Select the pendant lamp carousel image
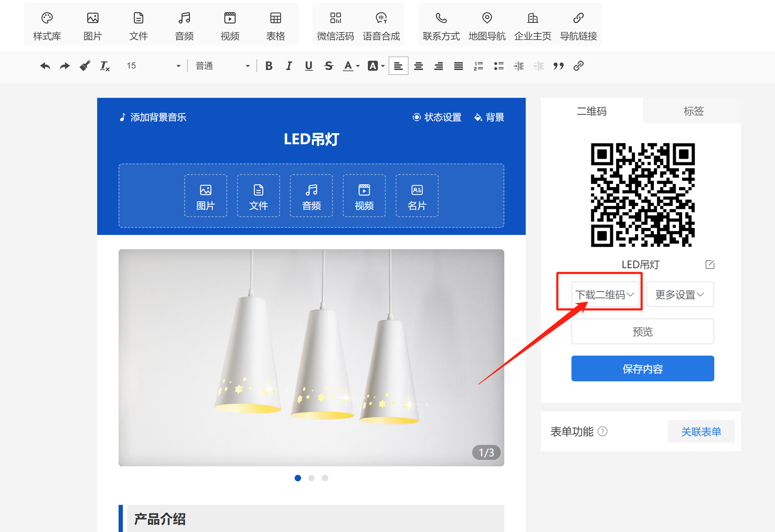The image size is (775, 532). click(311, 357)
